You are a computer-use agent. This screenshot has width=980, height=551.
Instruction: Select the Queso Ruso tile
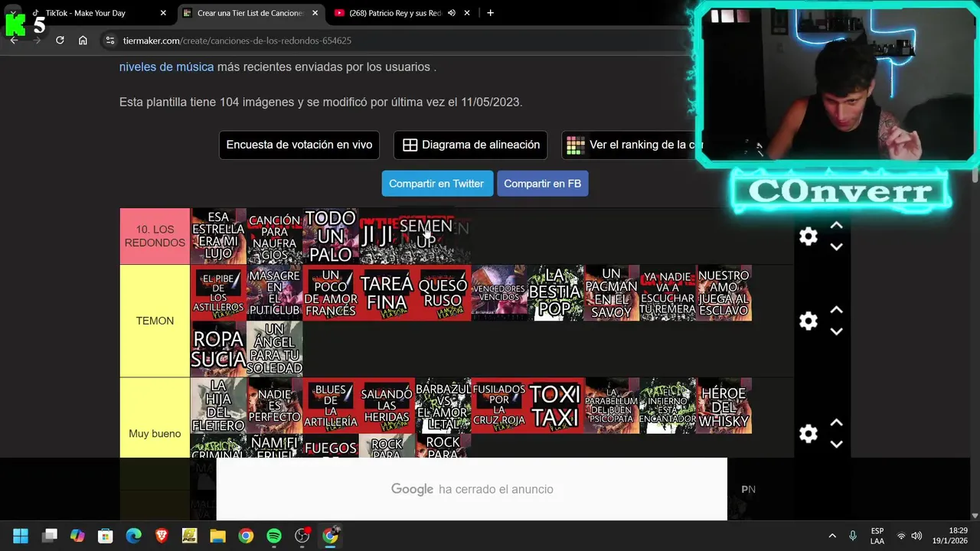(x=443, y=293)
